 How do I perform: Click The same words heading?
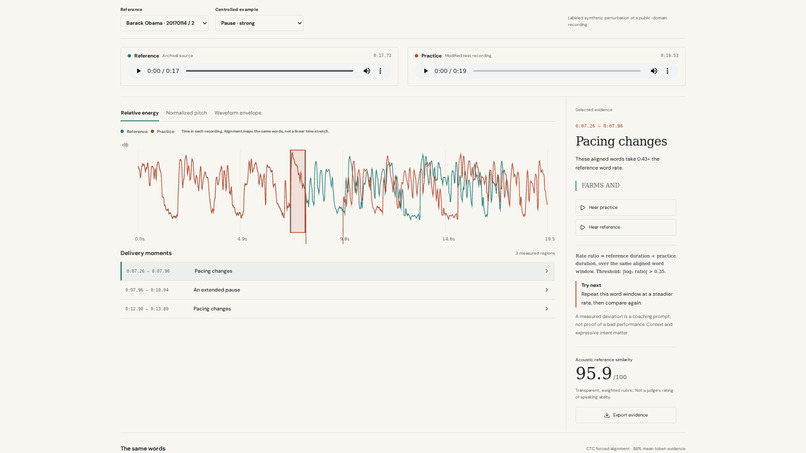[x=143, y=449]
